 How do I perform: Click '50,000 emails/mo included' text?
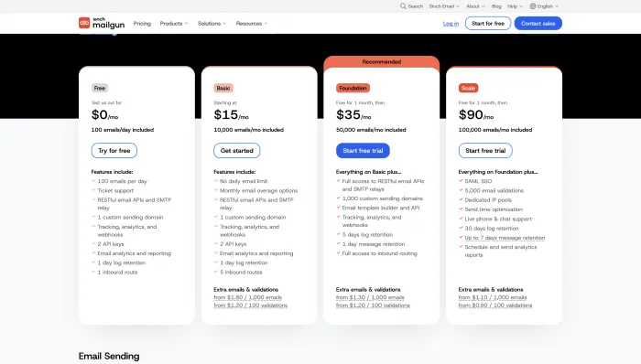pos(371,130)
